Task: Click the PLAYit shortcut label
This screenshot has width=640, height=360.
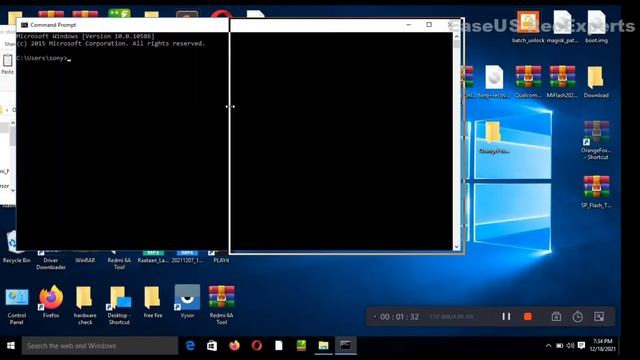Action: click(x=221, y=260)
